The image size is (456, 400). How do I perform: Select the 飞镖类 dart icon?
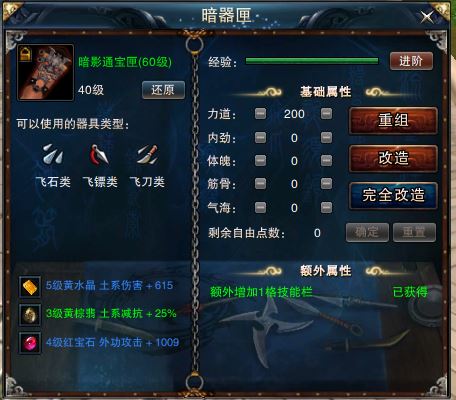pyautogui.click(x=100, y=155)
